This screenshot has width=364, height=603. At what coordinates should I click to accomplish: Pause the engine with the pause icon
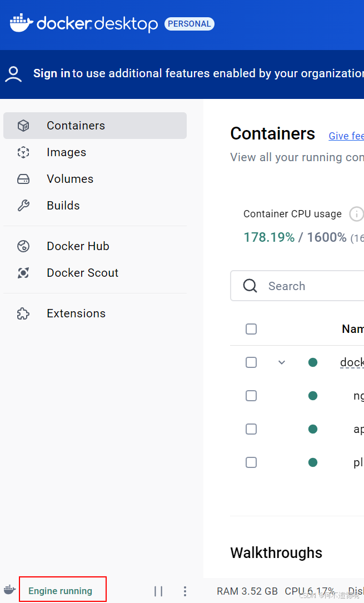pyautogui.click(x=158, y=591)
